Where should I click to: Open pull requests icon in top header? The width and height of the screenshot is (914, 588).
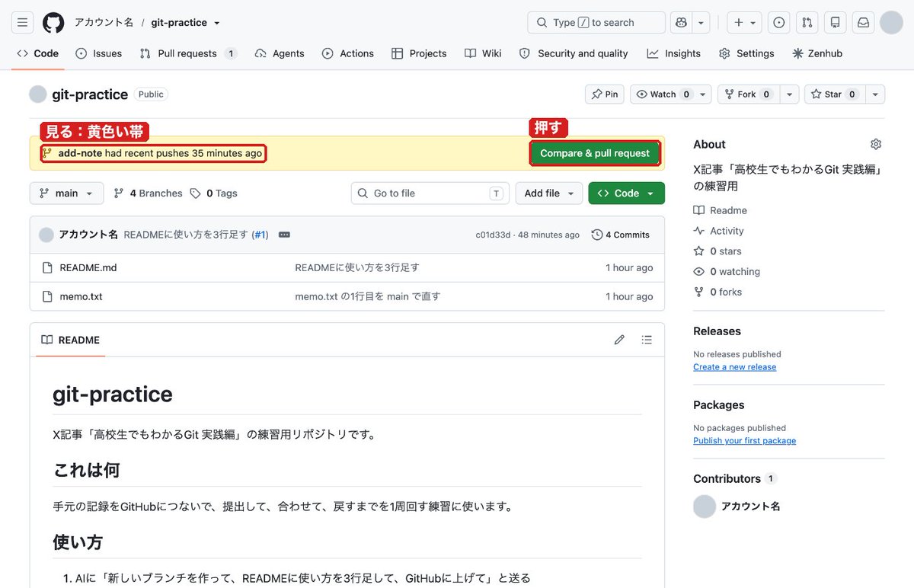[807, 23]
